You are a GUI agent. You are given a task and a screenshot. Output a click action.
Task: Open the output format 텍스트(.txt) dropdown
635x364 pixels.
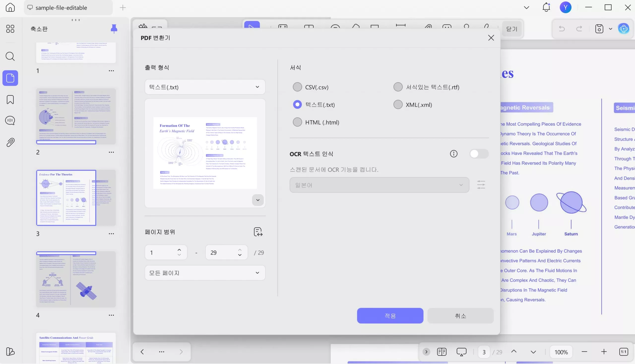tap(205, 87)
